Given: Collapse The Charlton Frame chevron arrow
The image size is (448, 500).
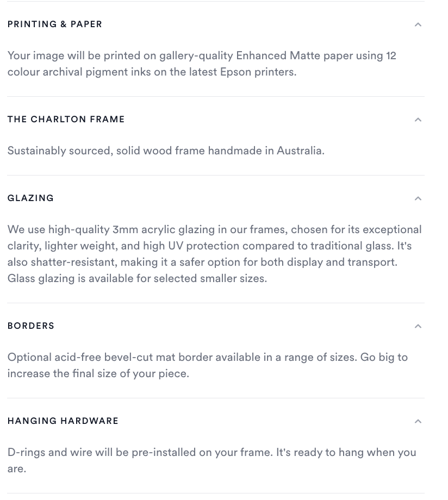Looking at the screenshot, I should pos(418,120).
